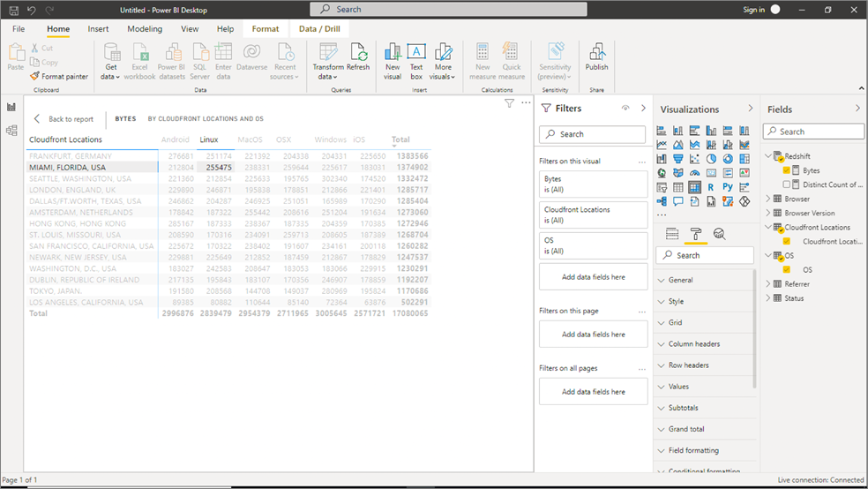Select the Q&A visual

click(x=678, y=201)
